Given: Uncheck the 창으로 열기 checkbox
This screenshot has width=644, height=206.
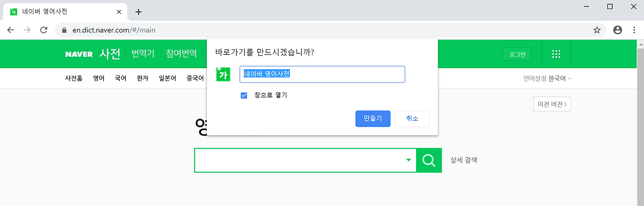Looking at the screenshot, I should coord(244,95).
